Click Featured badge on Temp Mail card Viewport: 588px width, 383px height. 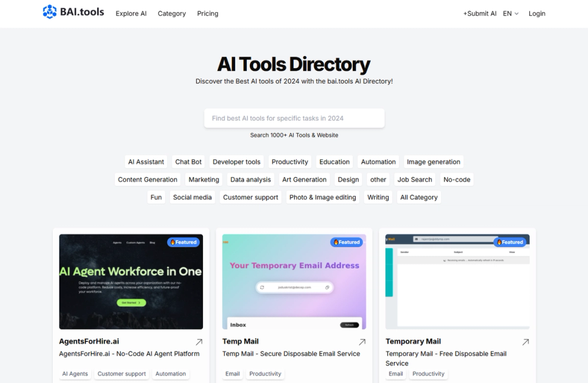click(x=346, y=242)
